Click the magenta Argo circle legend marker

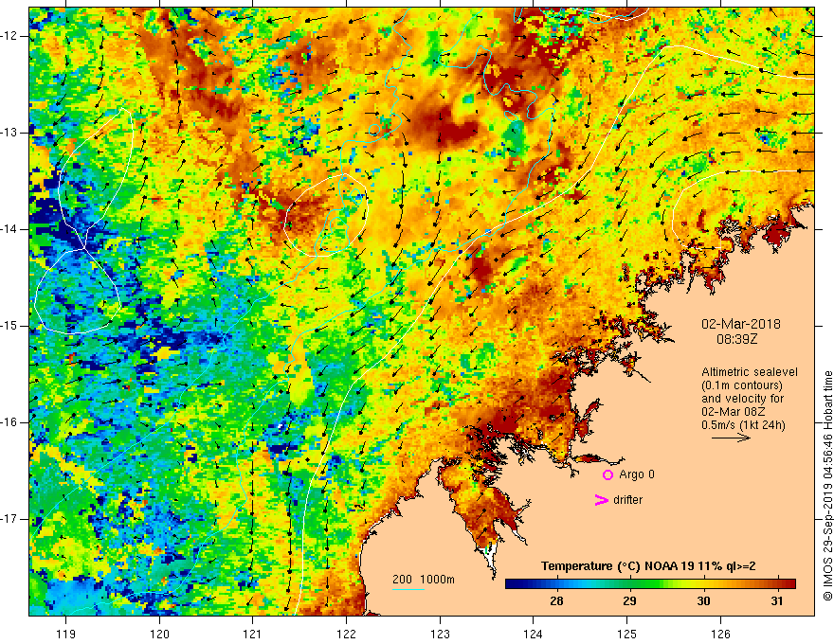point(607,475)
